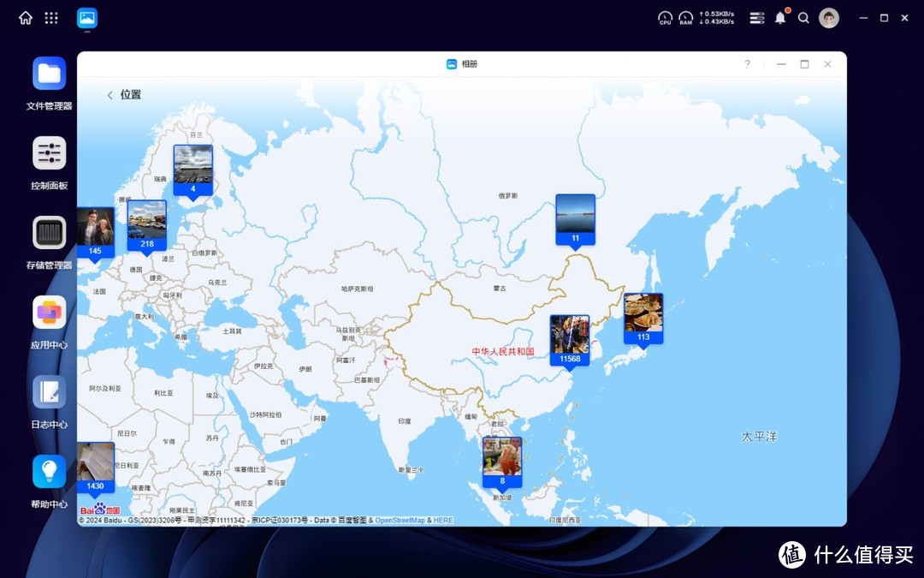Click the OpenStreetMap attribution link
Screen dimensions: 924x578
(x=400, y=521)
